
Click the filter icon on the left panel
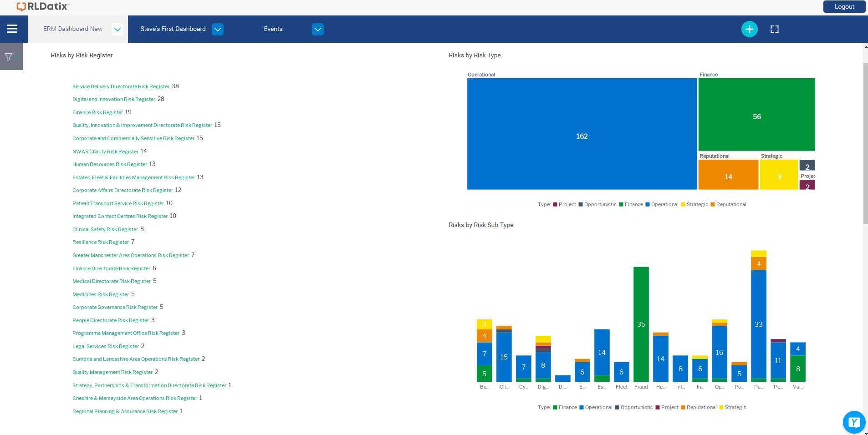(9, 56)
